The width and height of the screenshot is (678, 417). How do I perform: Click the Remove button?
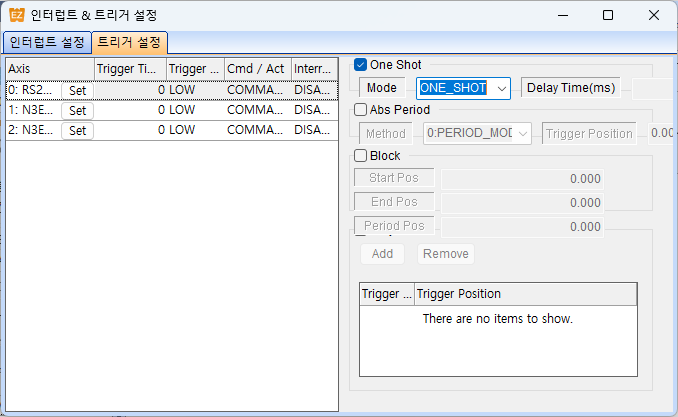coord(446,253)
